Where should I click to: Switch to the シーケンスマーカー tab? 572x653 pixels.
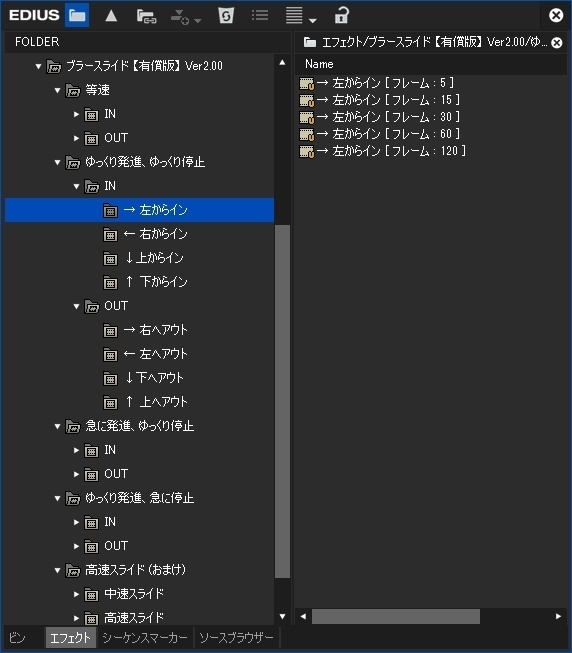pyautogui.click(x=145, y=638)
